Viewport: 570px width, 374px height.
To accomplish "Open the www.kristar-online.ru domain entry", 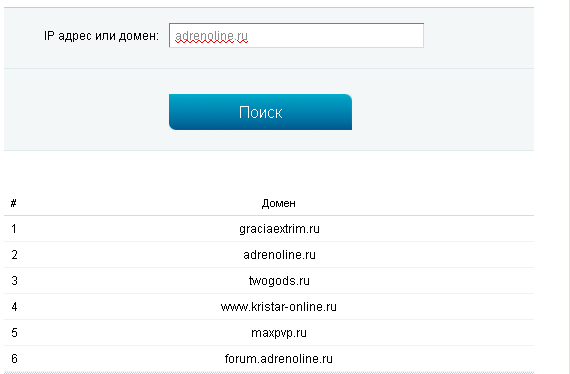I will click(279, 307).
